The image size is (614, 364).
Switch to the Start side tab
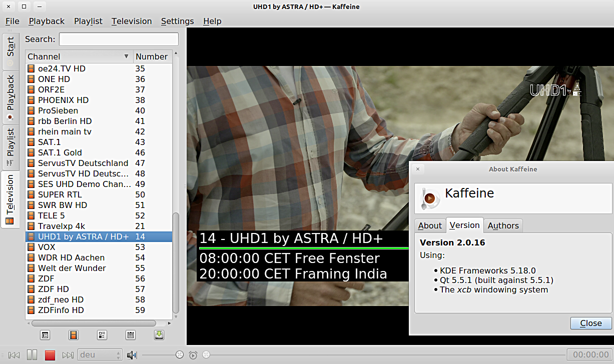point(10,51)
